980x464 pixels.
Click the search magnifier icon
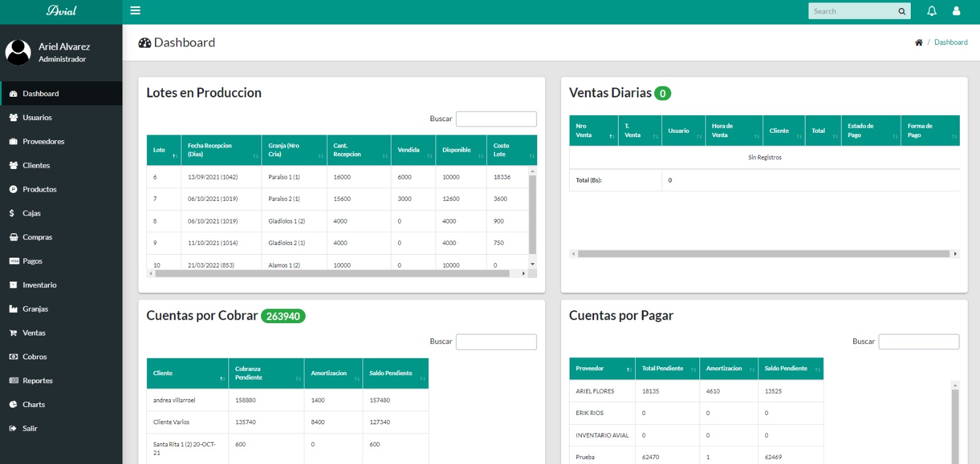tap(902, 12)
